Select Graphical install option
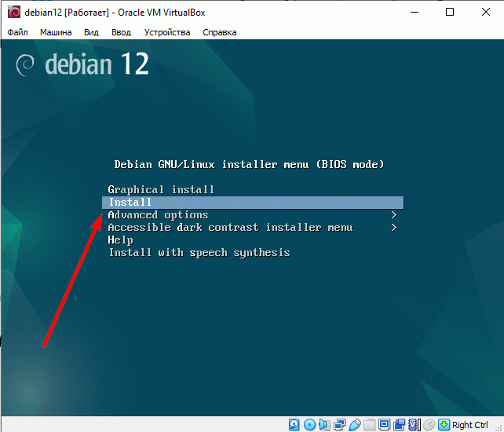The width and height of the screenshot is (504, 432). pyautogui.click(x=161, y=190)
